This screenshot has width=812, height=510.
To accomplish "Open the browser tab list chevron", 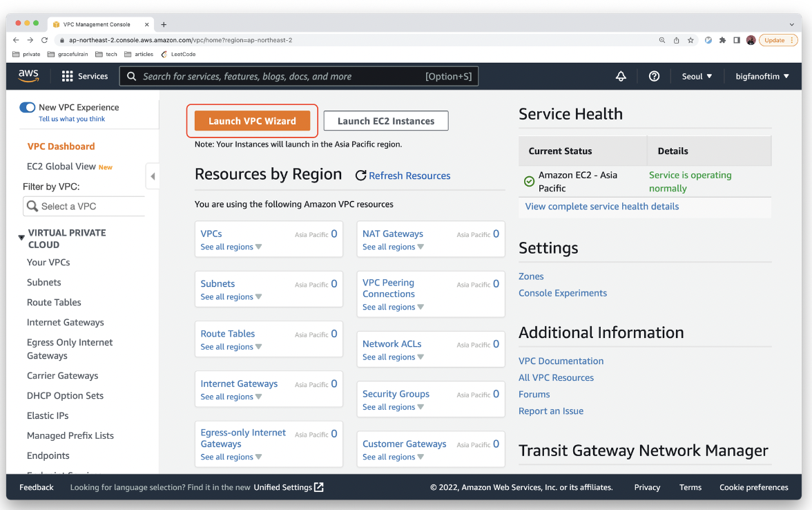I will click(791, 24).
